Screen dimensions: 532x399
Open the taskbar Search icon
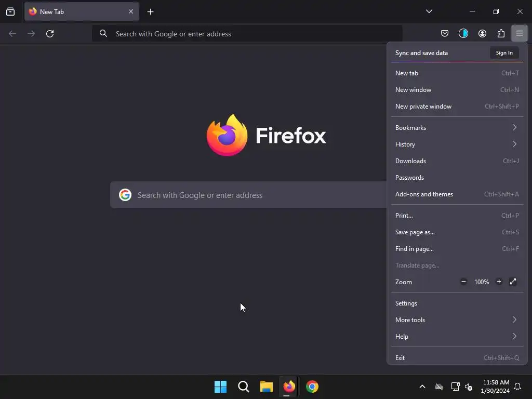tap(243, 387)
